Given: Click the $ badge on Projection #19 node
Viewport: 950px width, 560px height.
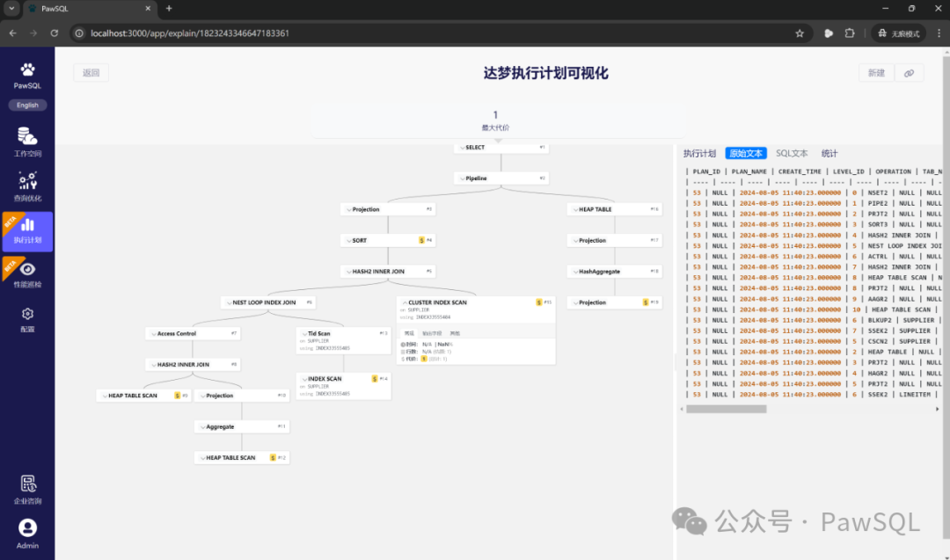Looking at the screenshot, I should [x=646, y=302].
